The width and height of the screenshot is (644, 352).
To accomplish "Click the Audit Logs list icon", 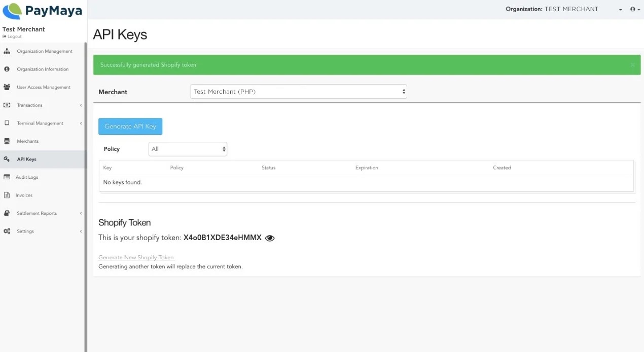I will 7,177.
